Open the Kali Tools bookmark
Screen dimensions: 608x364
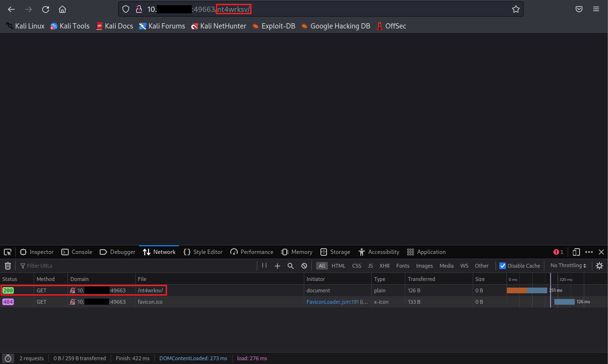pyautogui.click(x=70, y=26)
